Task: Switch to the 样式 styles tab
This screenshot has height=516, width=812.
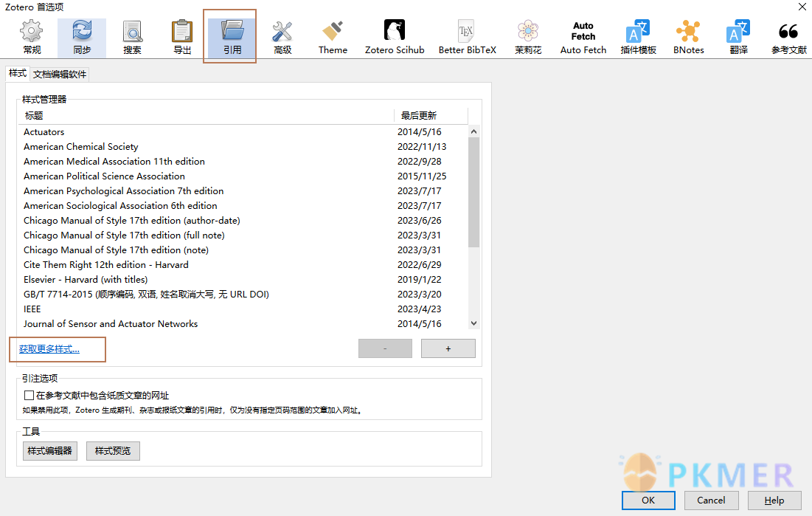Action: coord(18,73)
